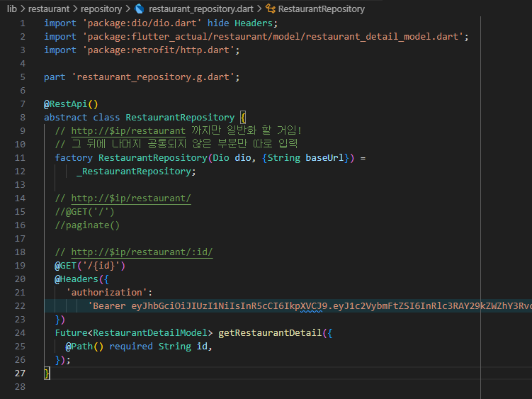Click the closing brace on line 27

click(47, 373)
